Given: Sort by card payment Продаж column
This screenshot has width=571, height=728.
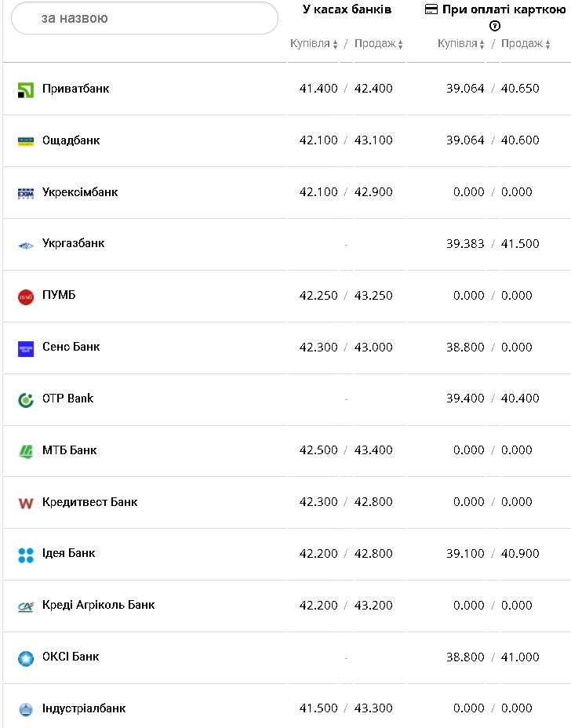Looking at the screenshot, I should pos(526,44).
